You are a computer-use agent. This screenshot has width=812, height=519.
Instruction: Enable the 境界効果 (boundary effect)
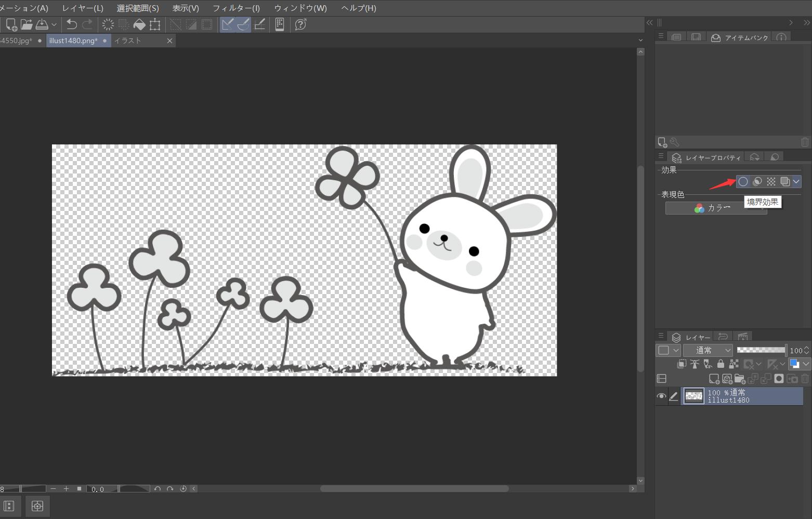click(x=743, y=181)
